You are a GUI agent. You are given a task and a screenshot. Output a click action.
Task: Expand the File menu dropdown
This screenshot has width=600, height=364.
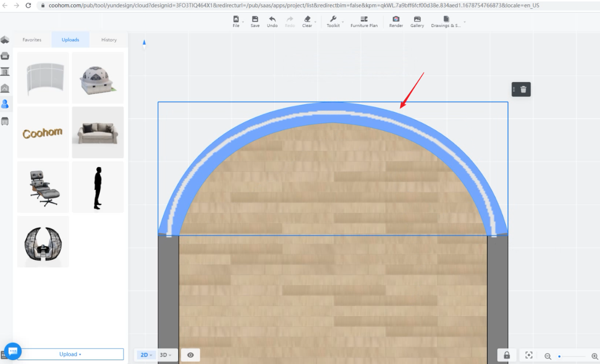pyautogui.click(x=236, y=22)
